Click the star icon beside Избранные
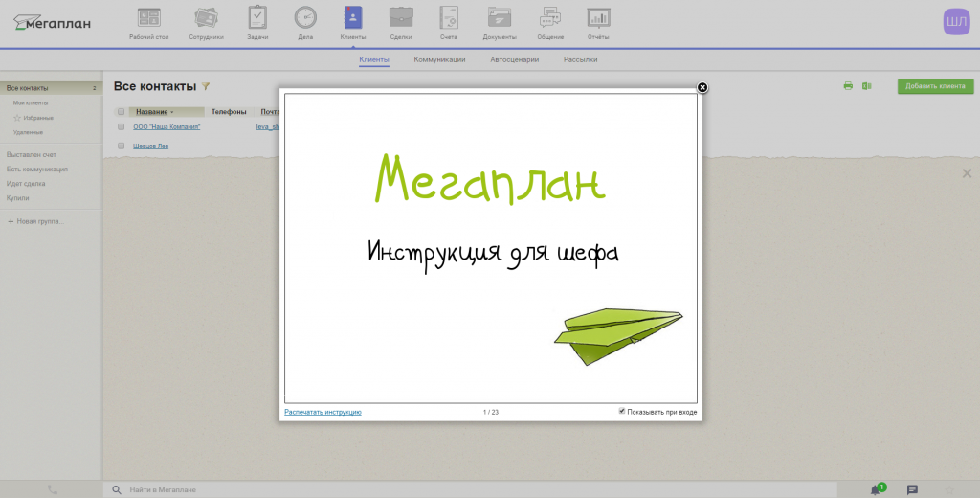Image resolution: width=980 pixels, height=498 pixels. (x=17, y=118)
